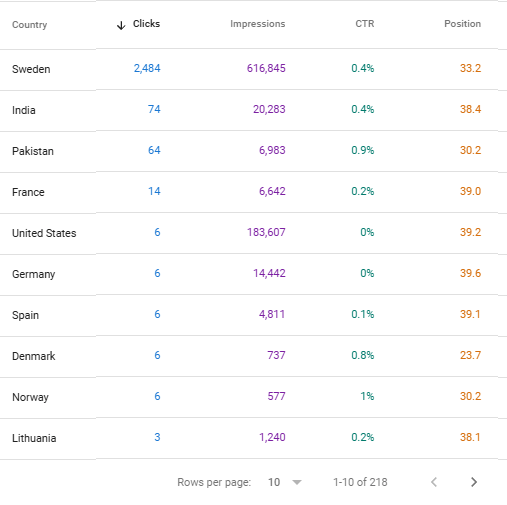The image size is (507, 505).
Task: Click Denmark's 737 impressions value
Action: click(x=276, y=355)
